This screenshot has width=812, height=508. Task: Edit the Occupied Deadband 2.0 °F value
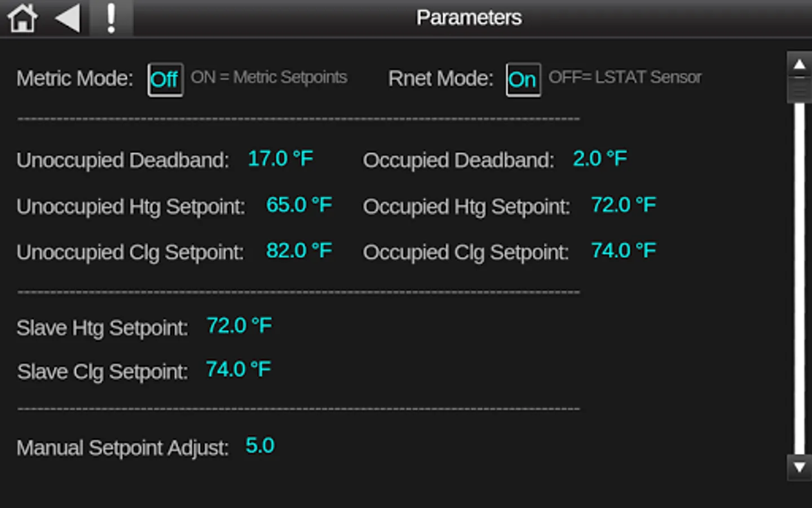click(x=599, y=159)
